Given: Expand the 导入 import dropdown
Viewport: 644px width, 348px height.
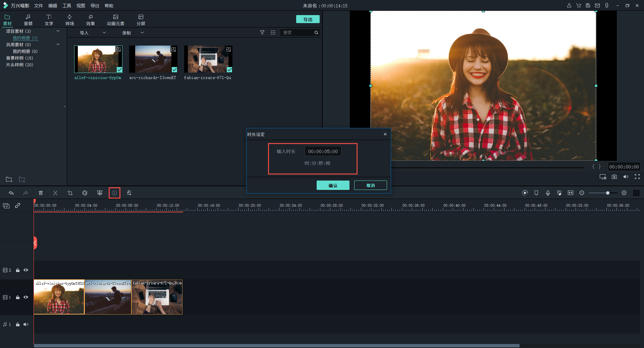Looking at the screenshot, I should (104, 33).
